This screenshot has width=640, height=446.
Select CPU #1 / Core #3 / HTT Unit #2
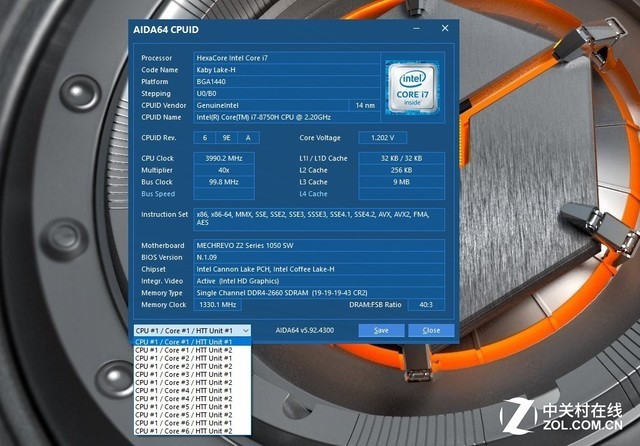click(192, 382)
